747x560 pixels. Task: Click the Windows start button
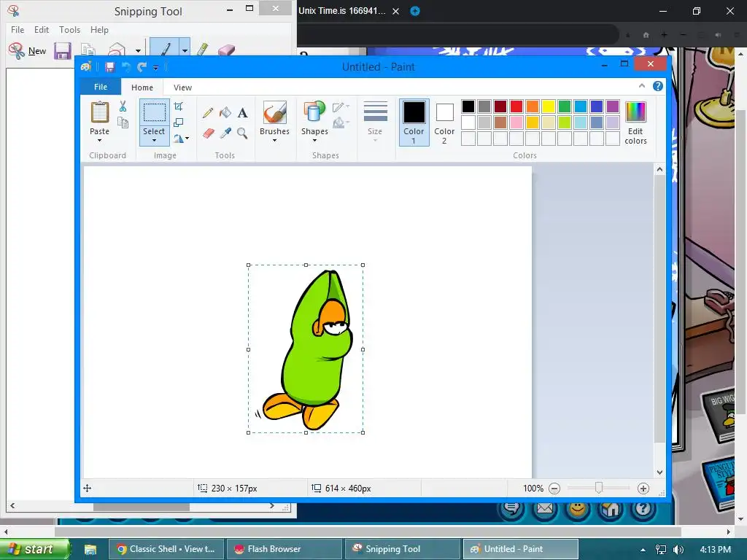pos(34,549)
